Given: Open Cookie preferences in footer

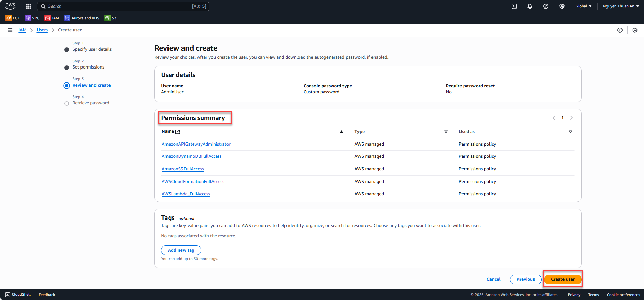Looking at the screenshot, I should click(x=623, y=295).
